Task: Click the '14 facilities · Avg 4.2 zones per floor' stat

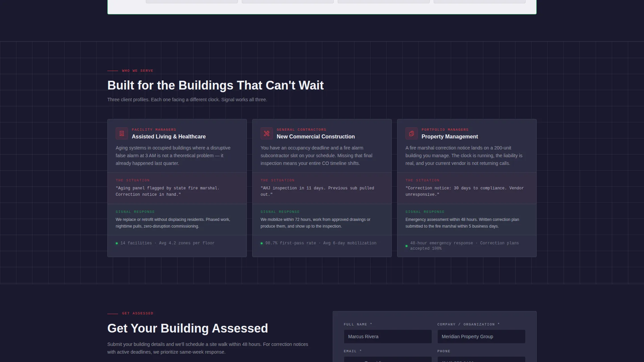Action: 167,243
